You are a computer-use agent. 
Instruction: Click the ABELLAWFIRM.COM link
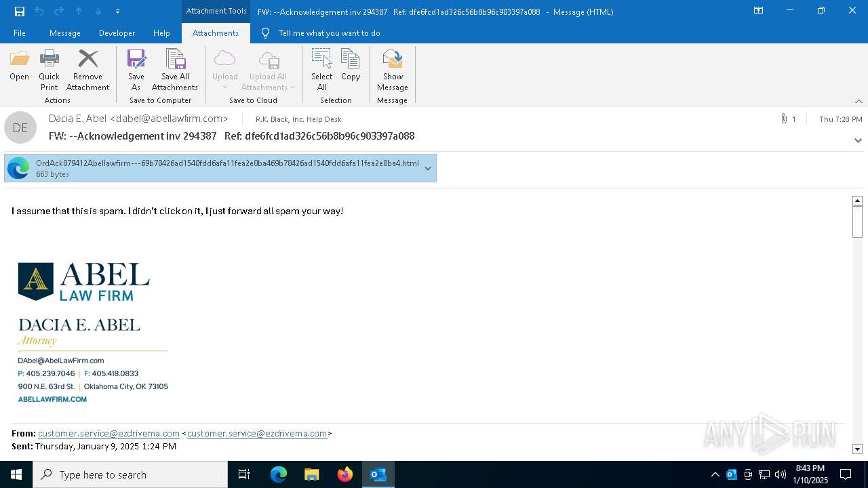tap(52, 399)
